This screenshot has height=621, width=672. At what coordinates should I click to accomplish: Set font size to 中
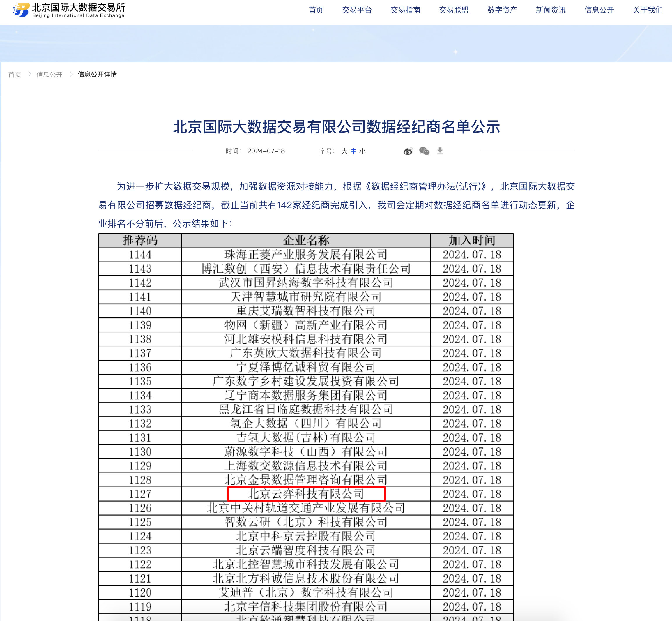click(x=353, y=151)
